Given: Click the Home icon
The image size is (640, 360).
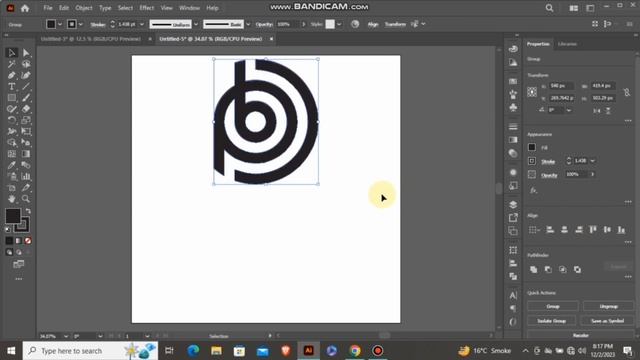Looking at the screenshot, I should pos(25,8).
